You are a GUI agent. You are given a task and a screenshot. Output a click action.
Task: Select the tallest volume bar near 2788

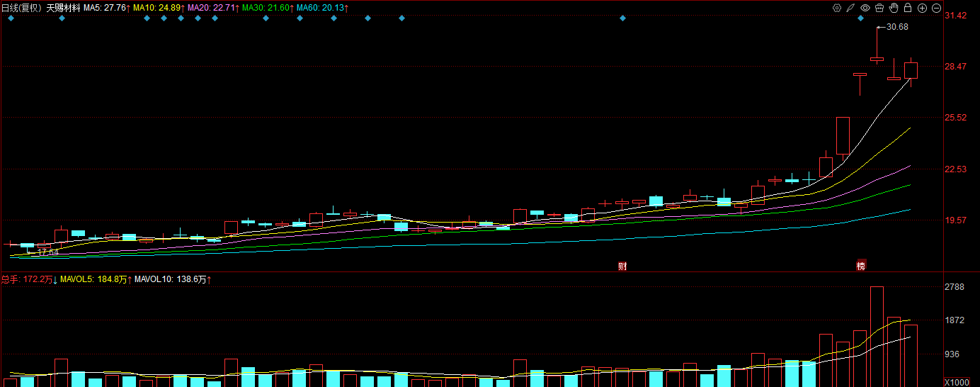click(877, 337)
